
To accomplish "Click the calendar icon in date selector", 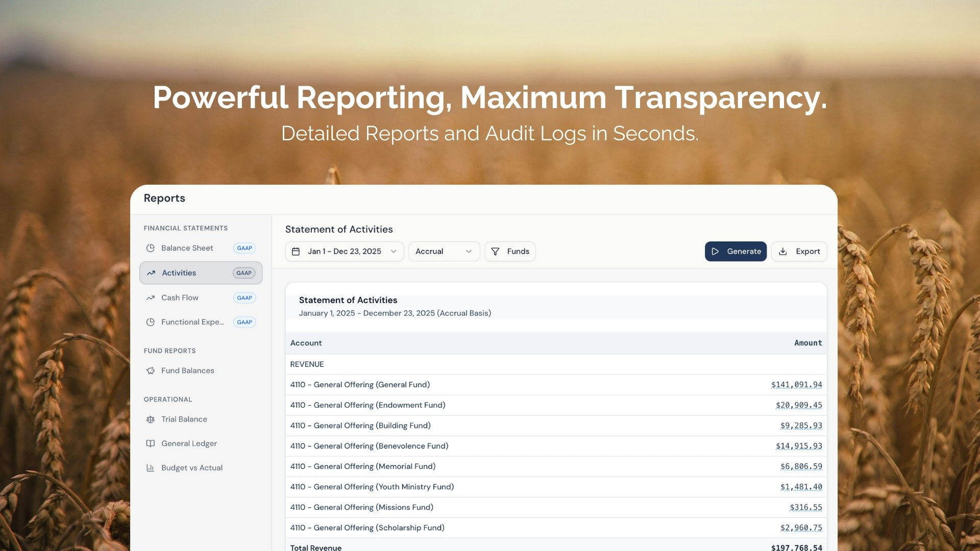I will point(296,251).
